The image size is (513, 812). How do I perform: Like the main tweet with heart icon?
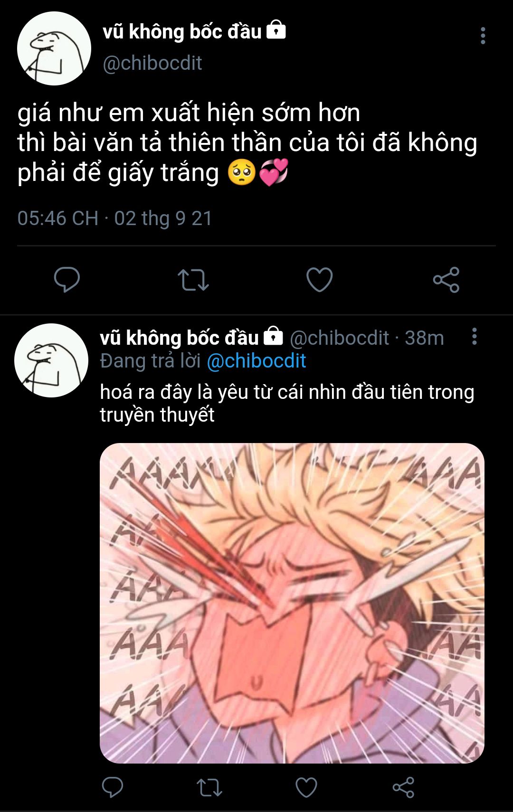point(320,279)
